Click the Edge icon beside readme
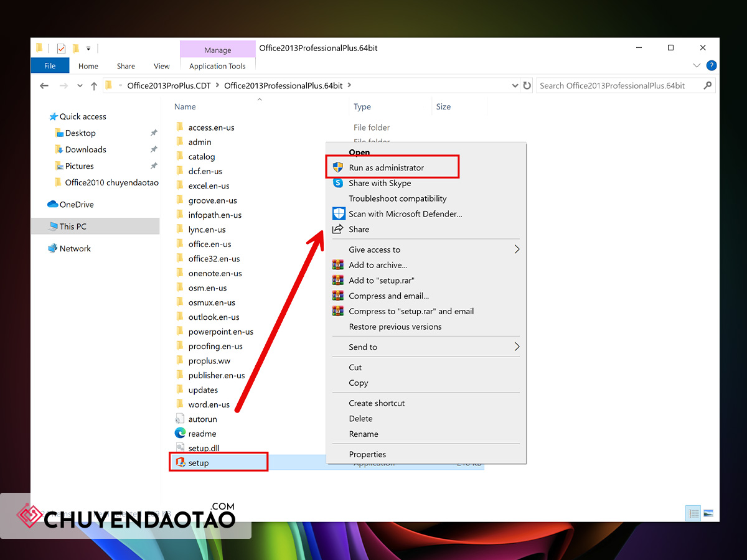The image size is (747, 560). pyautogui.click(x=181, y=433)
